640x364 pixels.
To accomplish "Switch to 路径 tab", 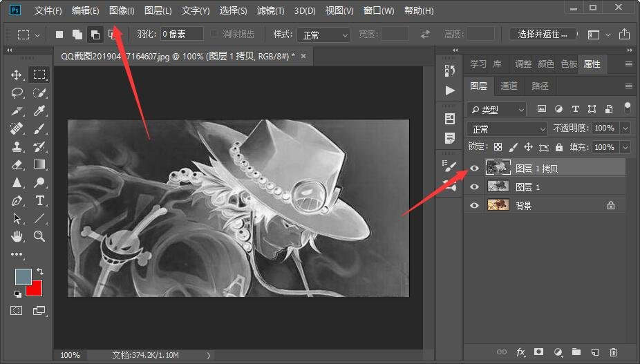I will point(540,86).
